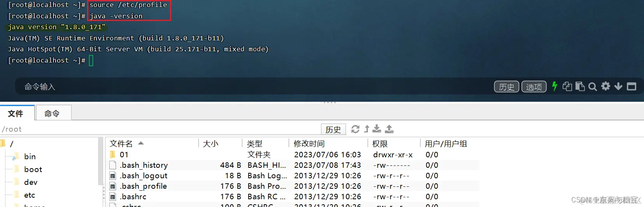Click the .bash_profile file icon

(113, 186)
